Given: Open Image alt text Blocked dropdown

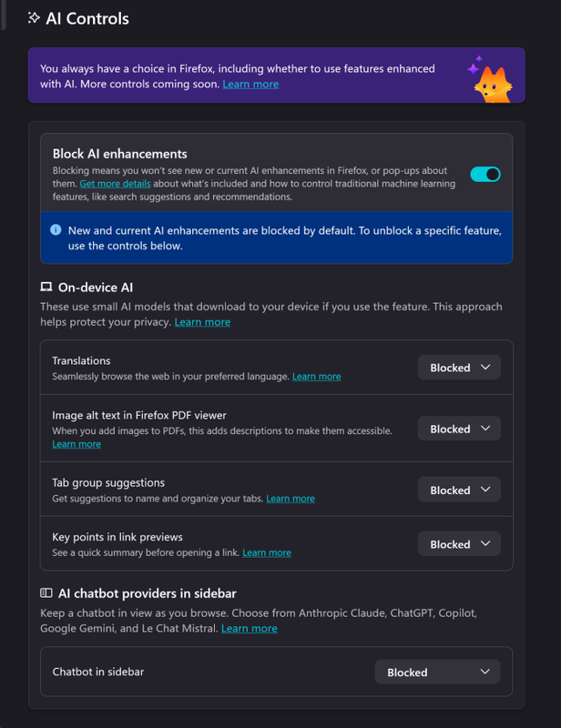Looking at the screenshot, I should click(x=459, y=429).
